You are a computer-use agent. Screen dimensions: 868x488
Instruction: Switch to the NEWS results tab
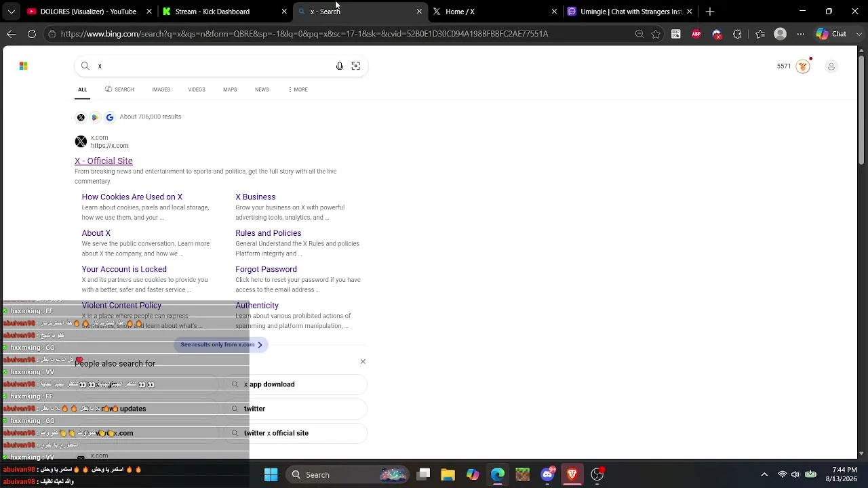point(262,89)
